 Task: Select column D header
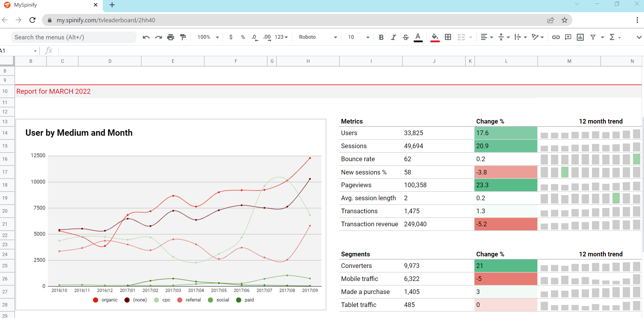pos(110,61)
